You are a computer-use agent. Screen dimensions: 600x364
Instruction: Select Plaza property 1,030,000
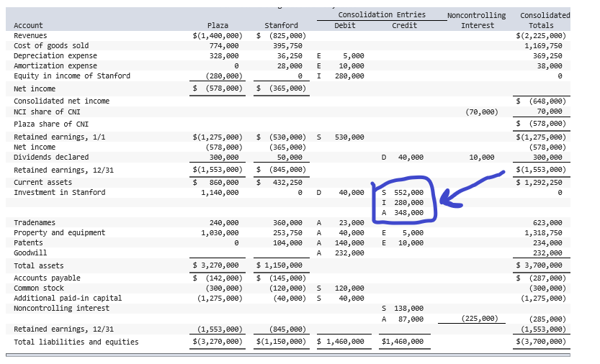tap(220, 232)
